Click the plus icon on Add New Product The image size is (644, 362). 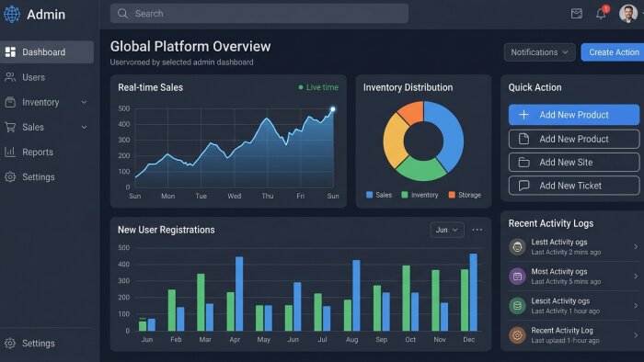[x=523, y=115]
